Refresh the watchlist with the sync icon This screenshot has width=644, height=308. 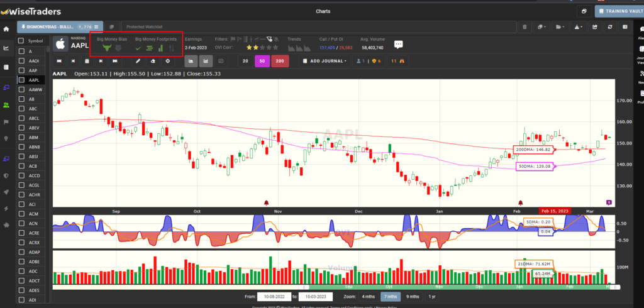[x=610, y=27]
